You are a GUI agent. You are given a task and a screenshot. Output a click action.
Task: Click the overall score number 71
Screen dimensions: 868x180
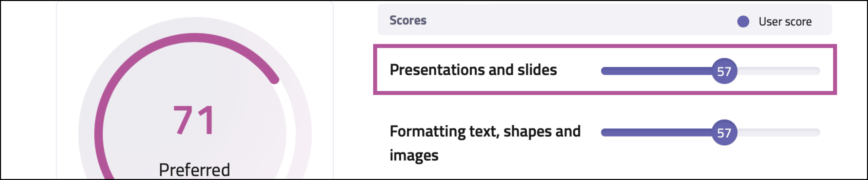194,120
